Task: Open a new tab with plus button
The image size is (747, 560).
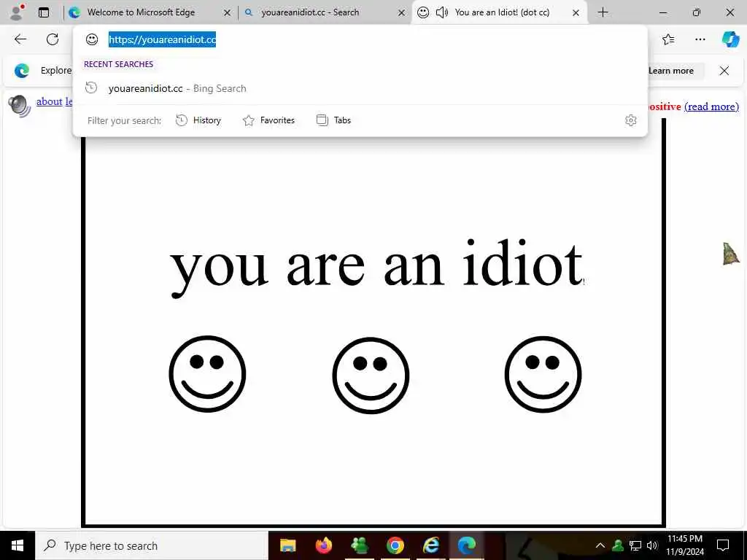Action: point(603,12)
